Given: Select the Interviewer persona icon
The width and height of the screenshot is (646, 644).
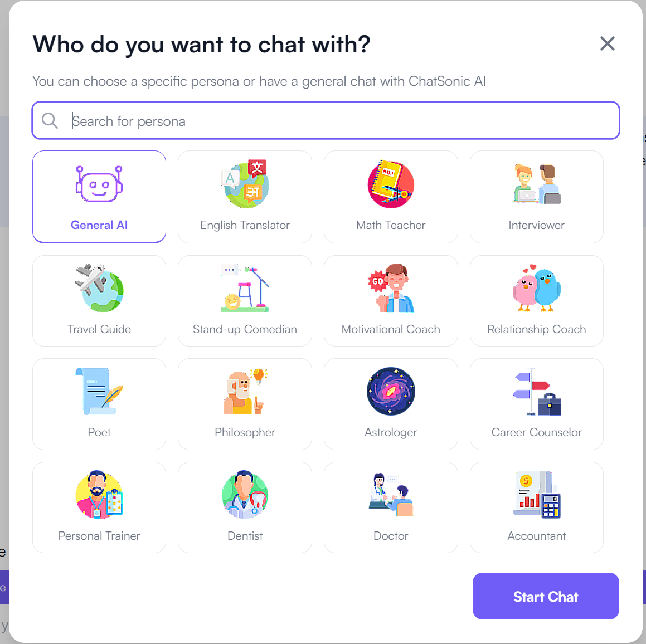Looking at the screenshot, I should 537,184.
